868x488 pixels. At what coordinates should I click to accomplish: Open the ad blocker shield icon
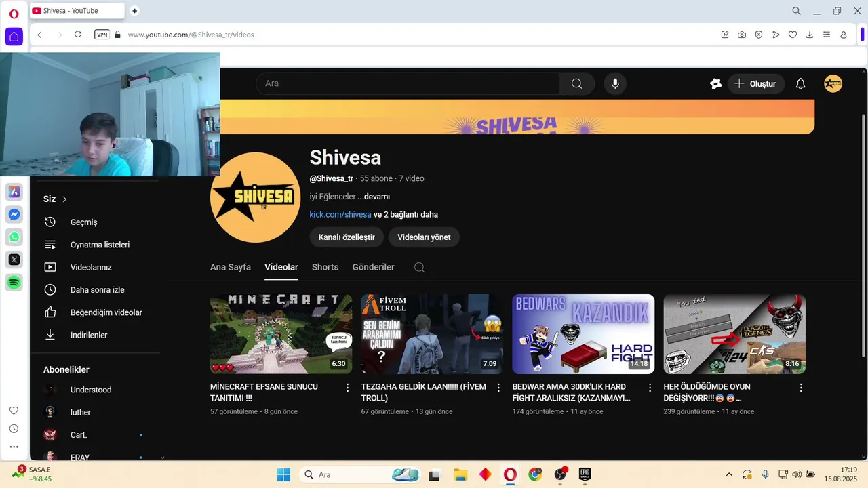pos(759,35)
